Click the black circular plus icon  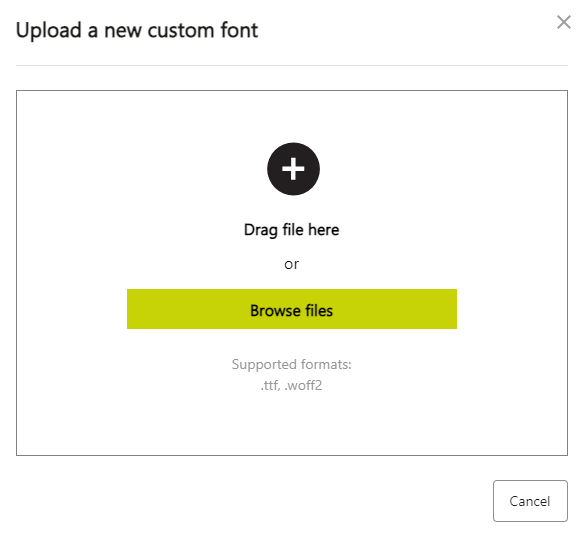click(x=293, y=169)
